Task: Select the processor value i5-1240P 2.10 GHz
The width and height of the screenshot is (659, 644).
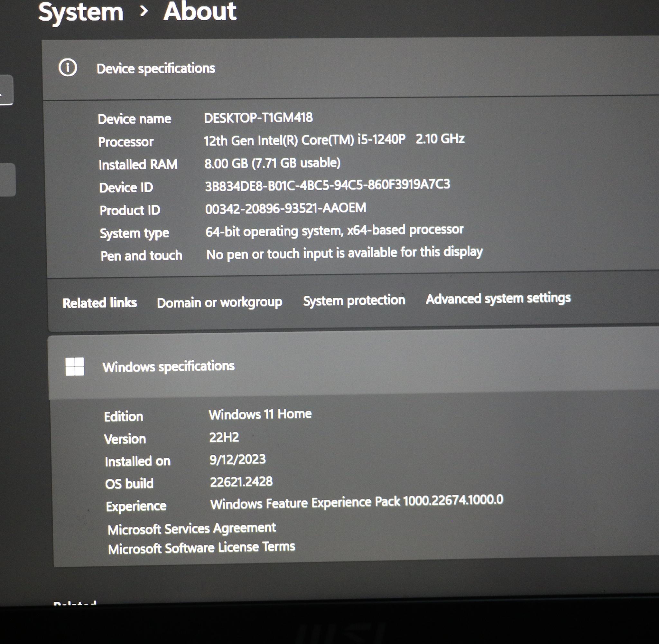Action: click(x=334, y=140)
